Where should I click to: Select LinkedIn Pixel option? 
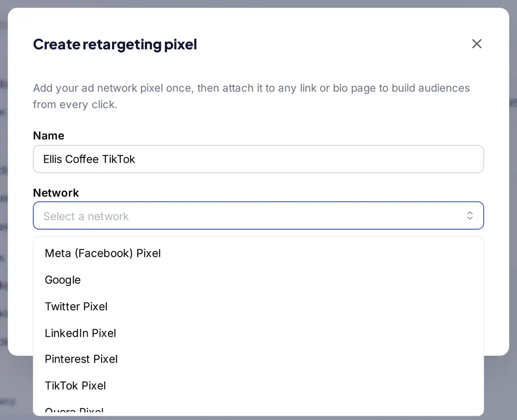click(x=258, y=333)
